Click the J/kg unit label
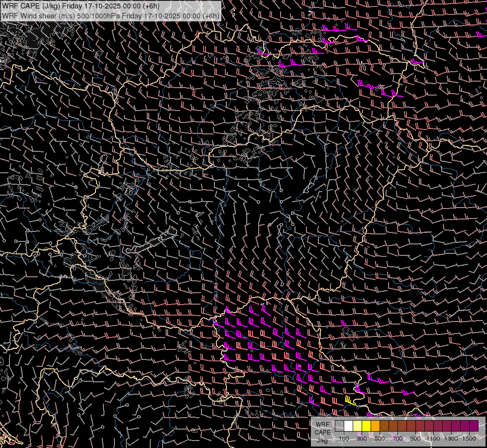This screenshot has height=448, width=487. 322,441
